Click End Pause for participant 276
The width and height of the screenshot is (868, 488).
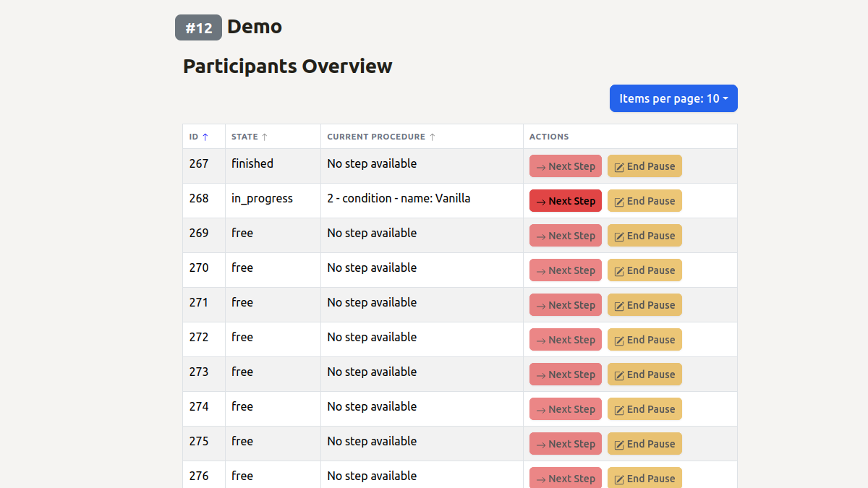[644, 477]
